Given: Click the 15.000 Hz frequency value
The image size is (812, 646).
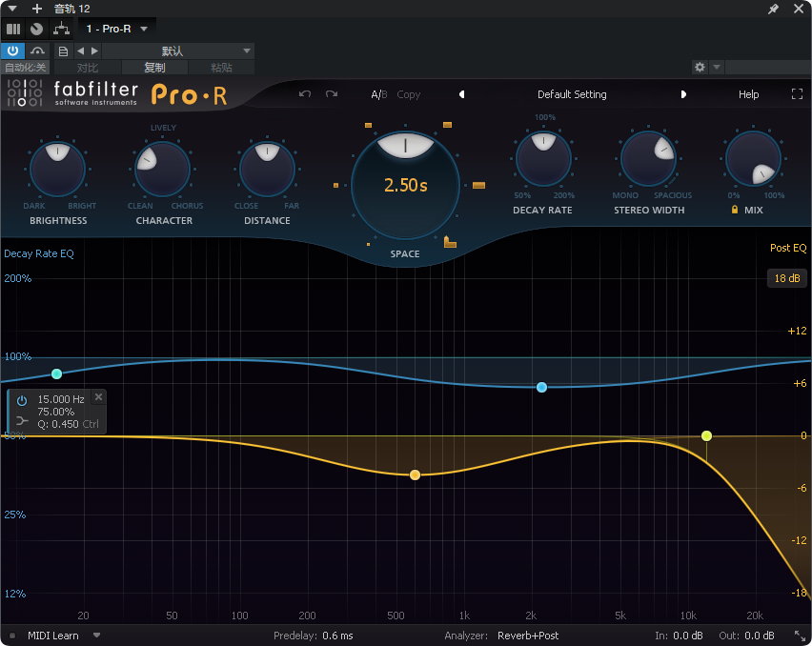Looking at the screenshot, I should (x=61, y=399).
